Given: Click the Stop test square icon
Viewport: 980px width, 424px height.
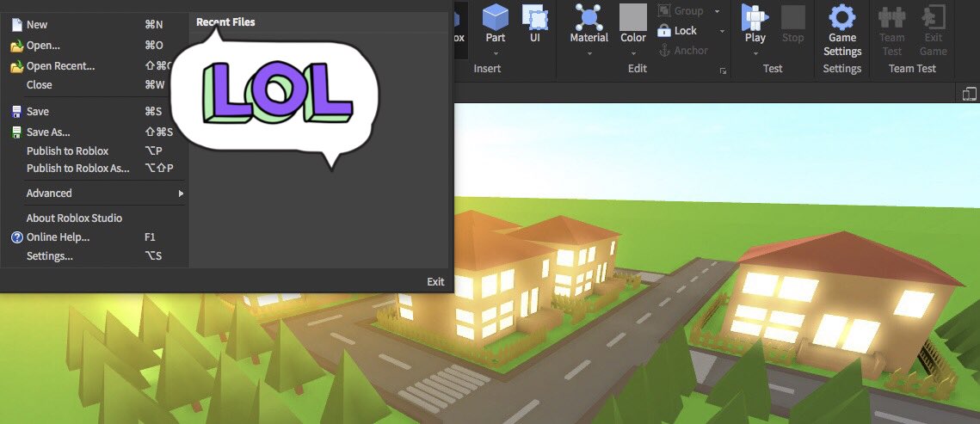Looking at the screenshot, I should coord(793,17).
